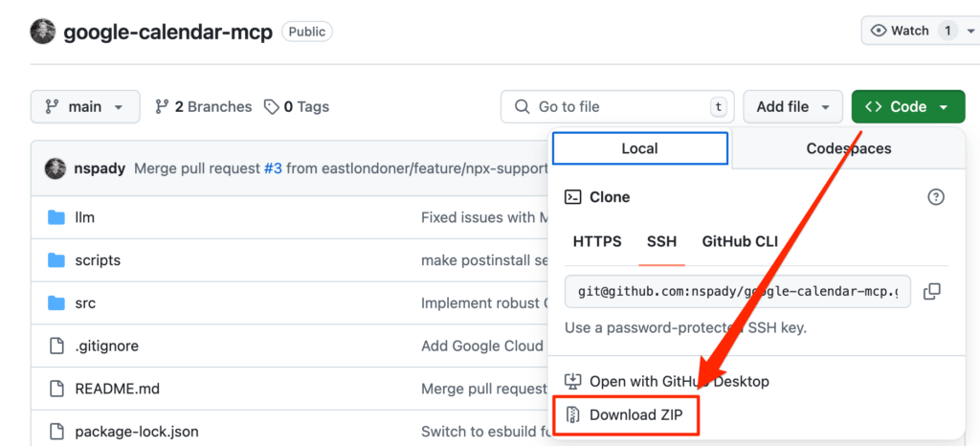Switch to the Codespaces tab

(x=848, y=148)
